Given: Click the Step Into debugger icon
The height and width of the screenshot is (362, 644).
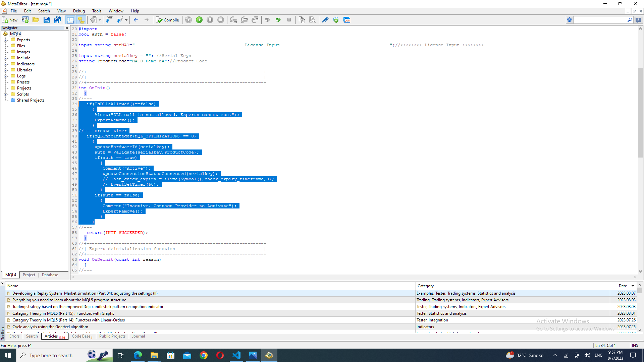Looking at the screenshot, I should (233, 19).
